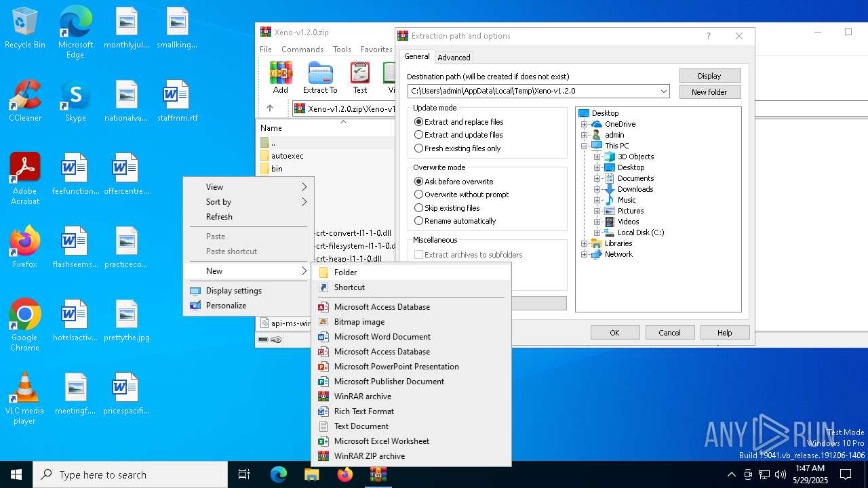Click Firefox icon in the taskbar
868x488 pixels.
[344, 474]
